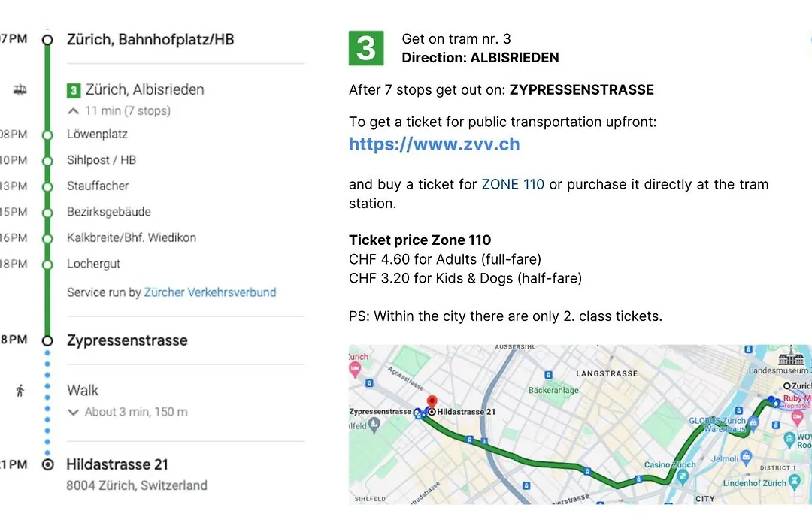The width and height of the screenshot is (812, 526).
Task: Click the walking person icon
Action: [20, 390]
